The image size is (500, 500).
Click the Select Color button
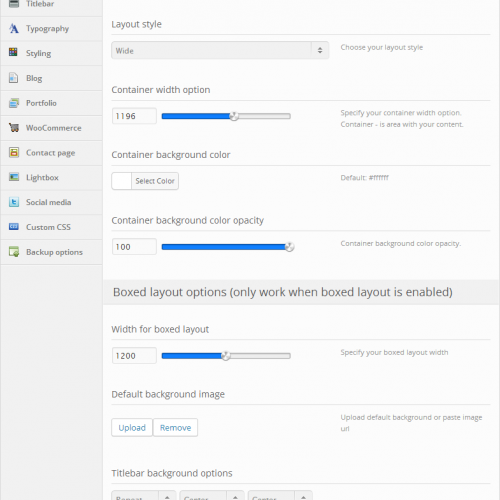point(155,181)
